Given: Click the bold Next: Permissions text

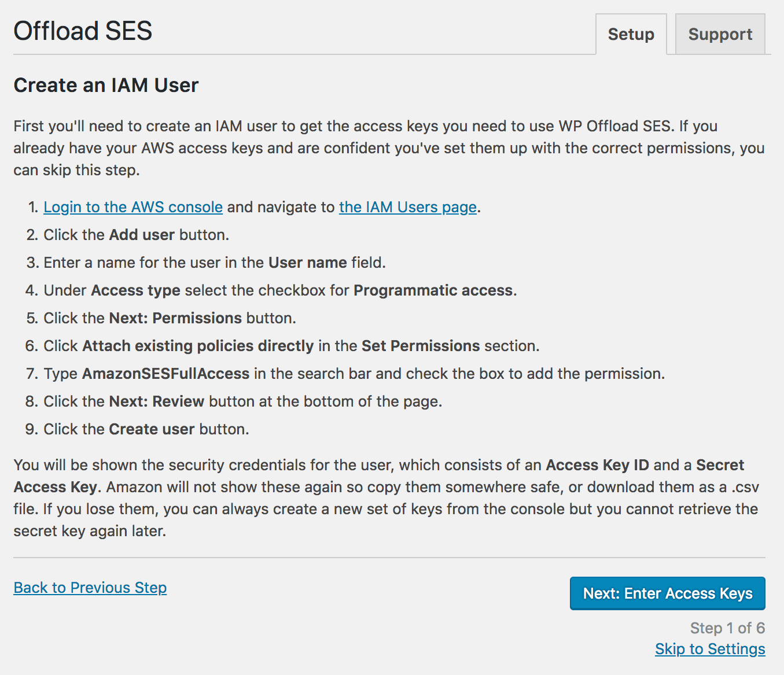Looking at the screenshot, I should coord(175,318).
